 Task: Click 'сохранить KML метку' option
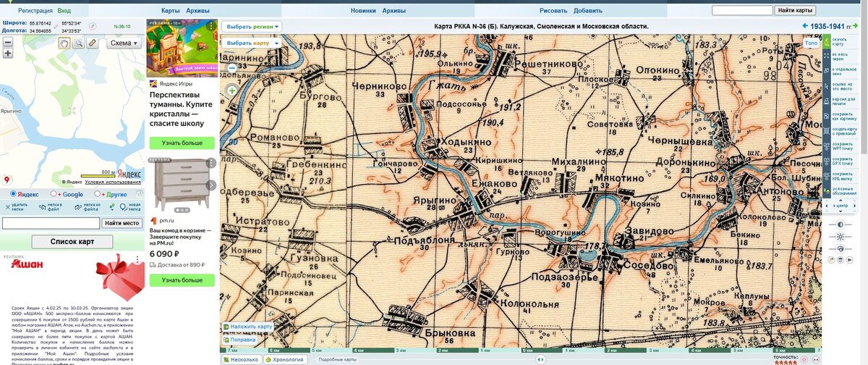839,176
